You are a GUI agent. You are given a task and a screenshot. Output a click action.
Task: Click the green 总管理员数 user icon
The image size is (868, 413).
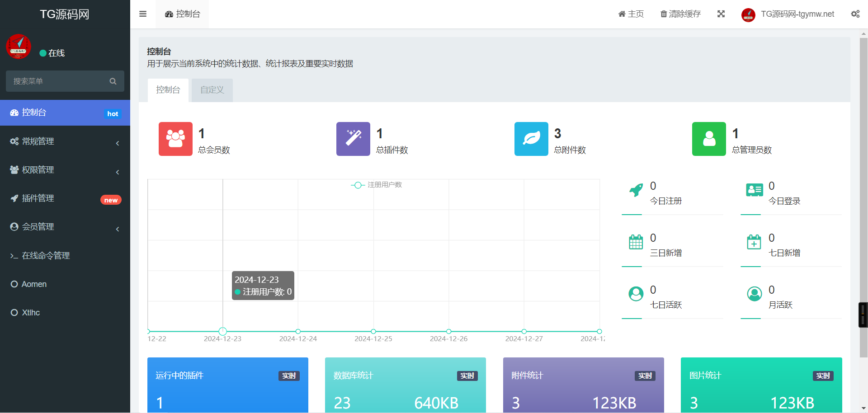point(709,139)
